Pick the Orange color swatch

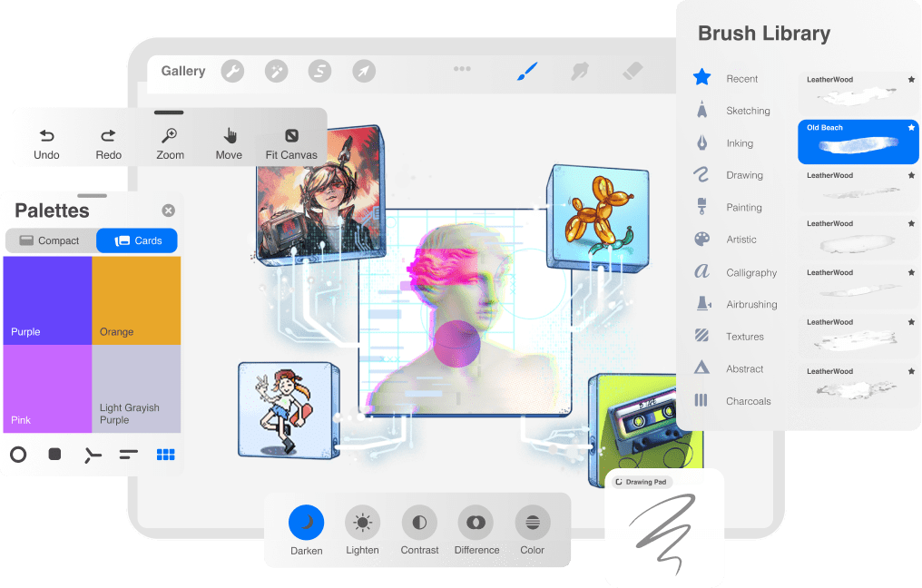[x=136, y=299]
